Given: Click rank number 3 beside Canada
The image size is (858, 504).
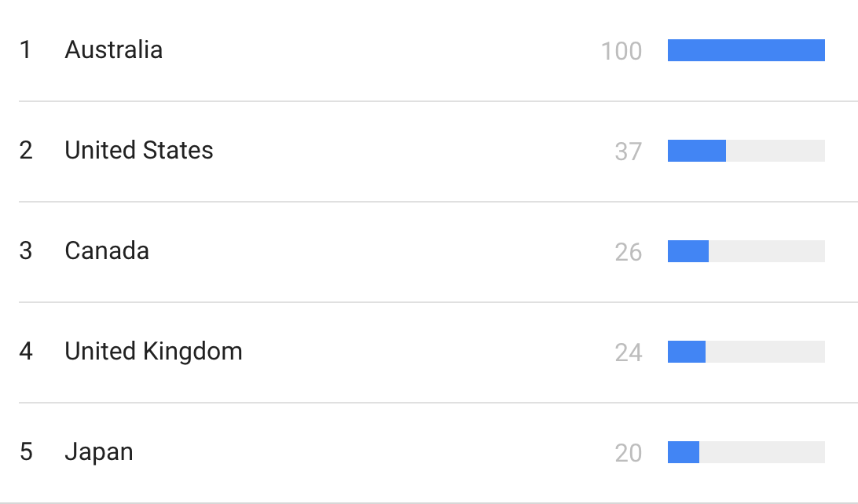Looking at the screenshot, I should [x=26, y=251].
